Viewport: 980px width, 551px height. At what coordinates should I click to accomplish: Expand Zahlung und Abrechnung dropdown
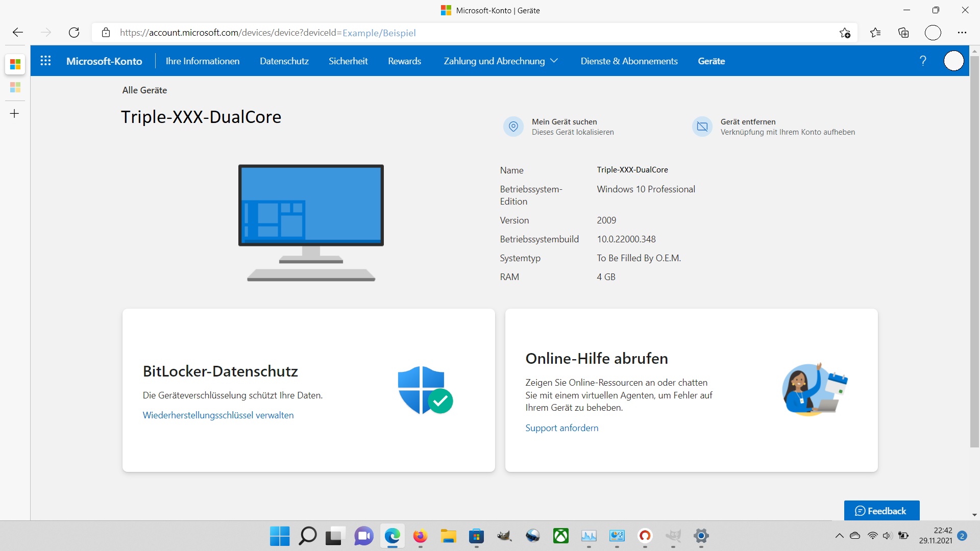pyautogui.click(x=501, y=61)
